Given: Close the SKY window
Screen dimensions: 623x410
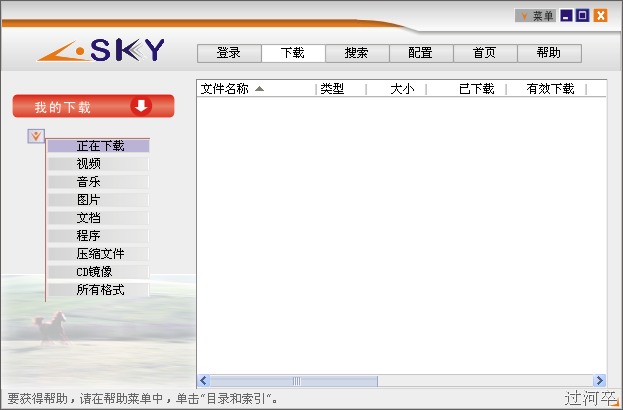Looking at the screenshot, I should [600, 15].
